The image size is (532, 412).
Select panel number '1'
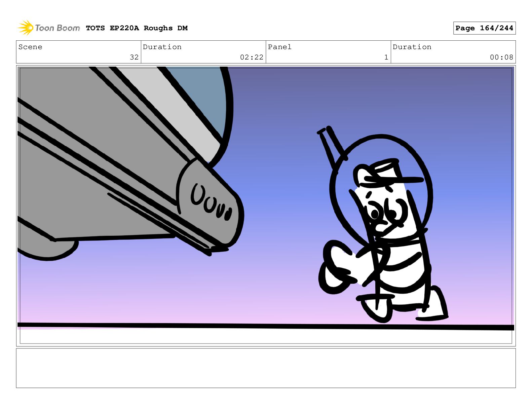click(386, 57)
